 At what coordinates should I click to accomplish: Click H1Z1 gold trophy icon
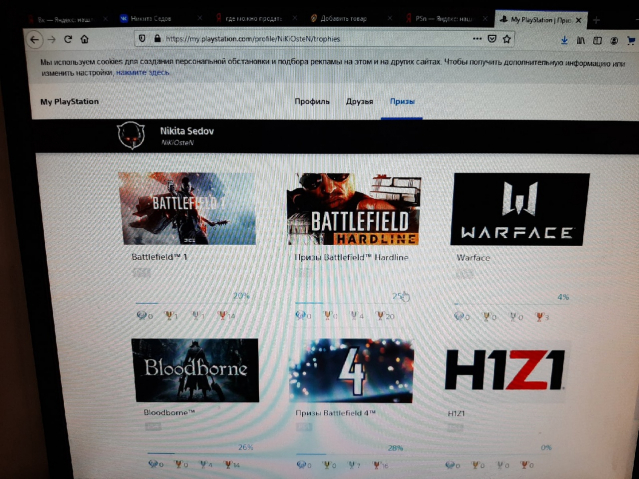tap(475, 465)
